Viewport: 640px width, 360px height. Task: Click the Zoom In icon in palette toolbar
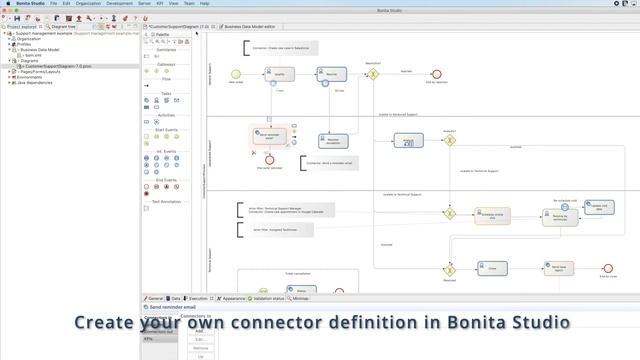(x=158, y=42)
